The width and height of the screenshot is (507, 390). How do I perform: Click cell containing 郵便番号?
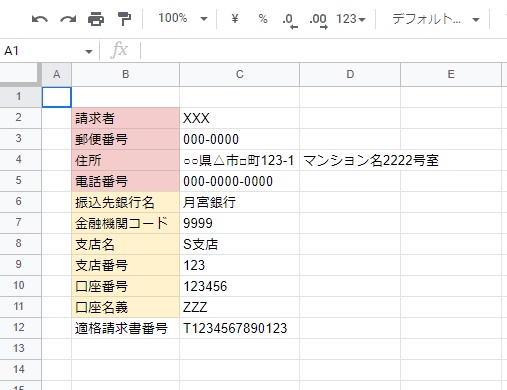coord(125,139)
